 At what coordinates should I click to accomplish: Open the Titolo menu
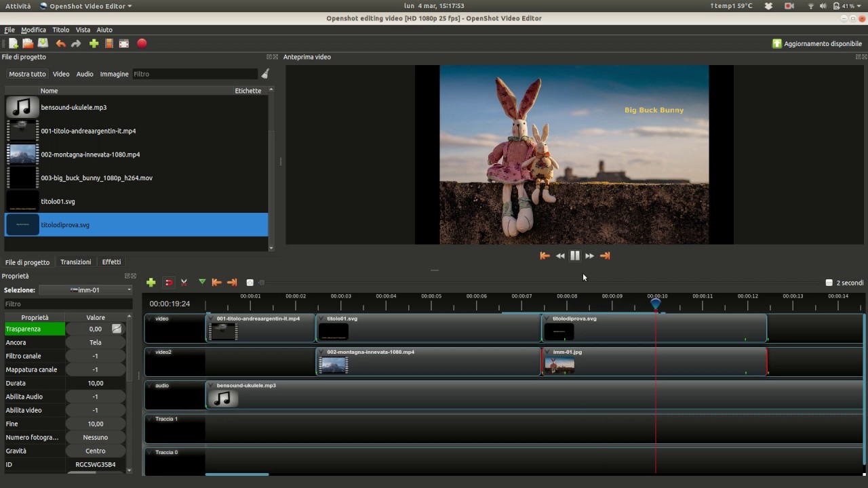[x=61, y=30]
